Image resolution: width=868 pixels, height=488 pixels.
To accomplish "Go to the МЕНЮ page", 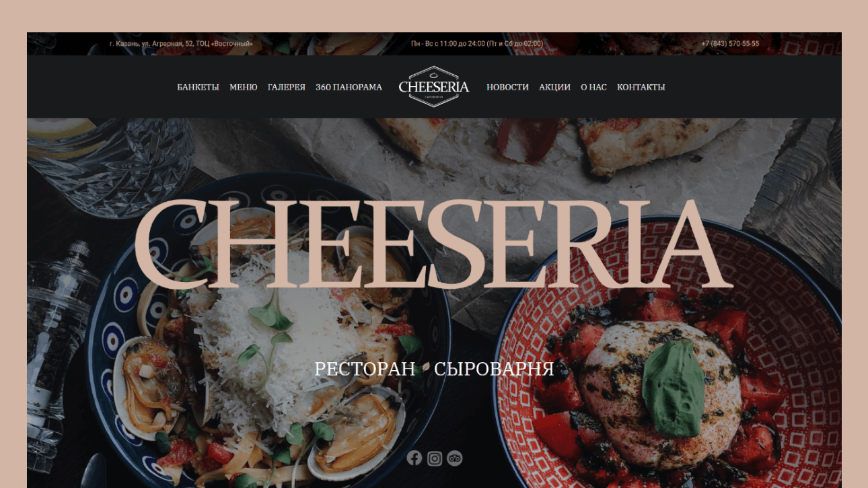I will point(244,88).
